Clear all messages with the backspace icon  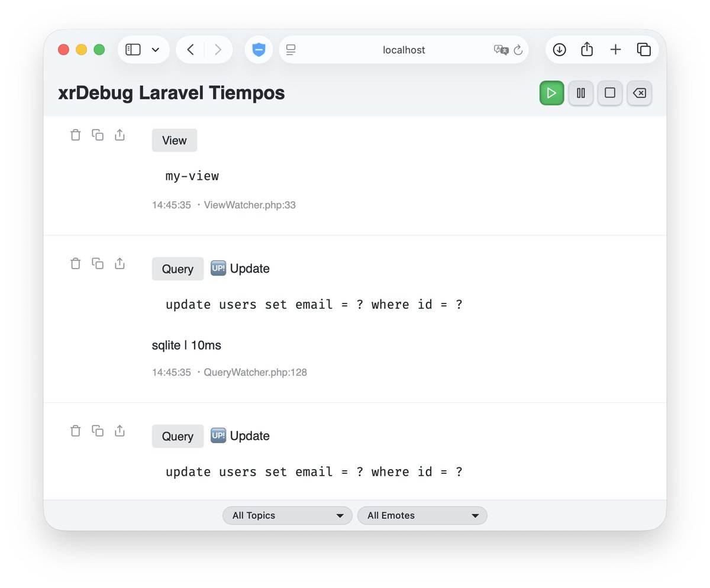point(639,93)
